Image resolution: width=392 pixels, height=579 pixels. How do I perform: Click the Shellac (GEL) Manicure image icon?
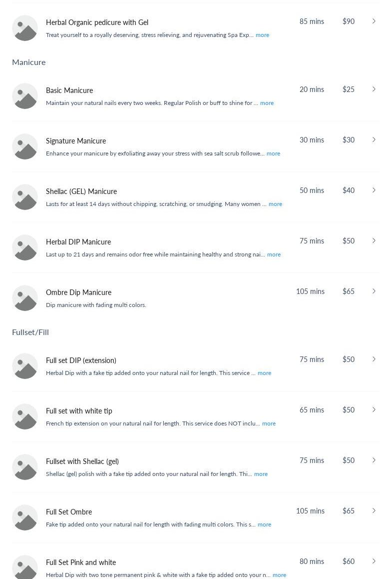coord(24,197)
